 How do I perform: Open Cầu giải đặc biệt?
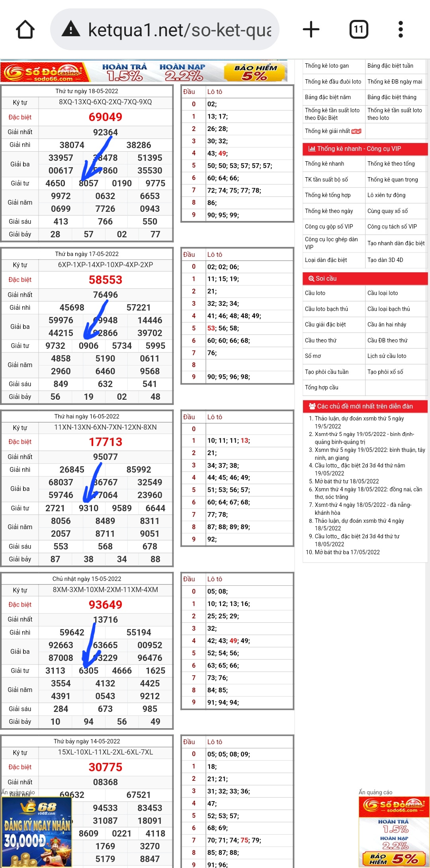[x=325, y=325]
